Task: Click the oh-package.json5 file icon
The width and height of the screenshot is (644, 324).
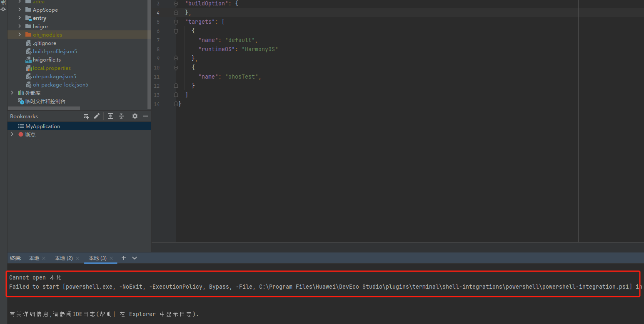Action: pyautogui.click(x=28, y=77)
